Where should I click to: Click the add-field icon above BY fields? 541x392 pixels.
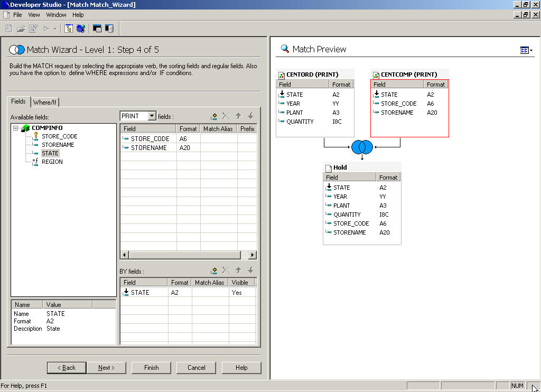[214, 270]
